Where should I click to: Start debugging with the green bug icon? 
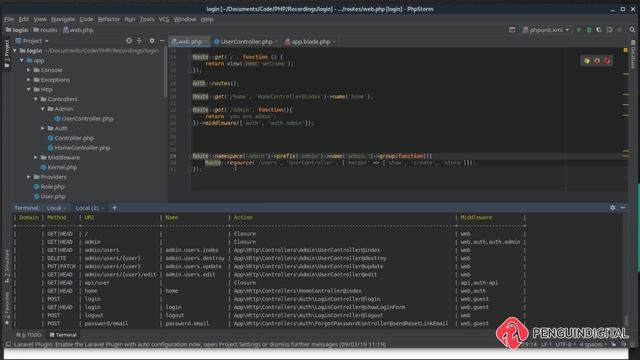pyautogui.click(x=589, y=30)
